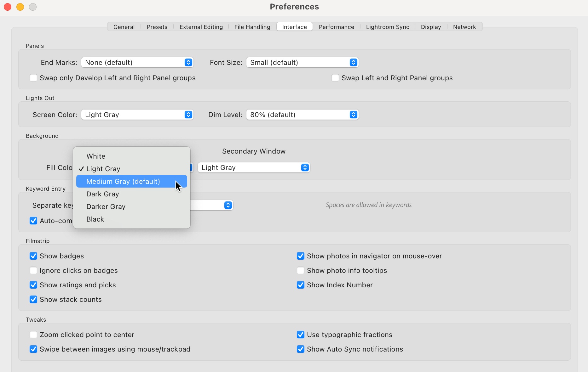
Task: Enable Zoom clicked point to center
Action: (33, 335)
